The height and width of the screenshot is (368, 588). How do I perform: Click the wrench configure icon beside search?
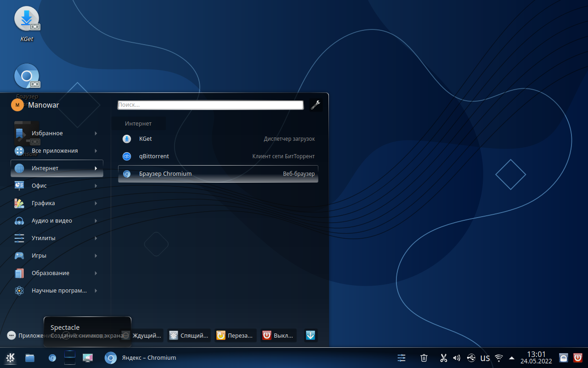tap(316, 105)
